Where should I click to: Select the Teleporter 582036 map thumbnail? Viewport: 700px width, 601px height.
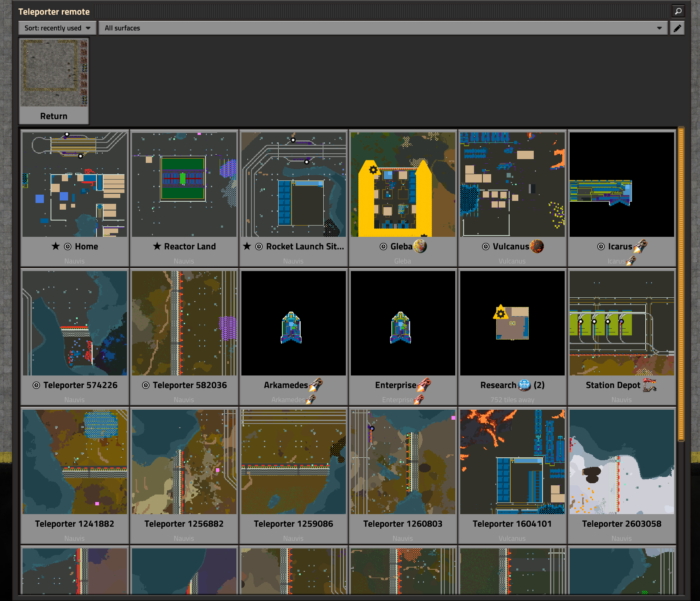point(184,323)
